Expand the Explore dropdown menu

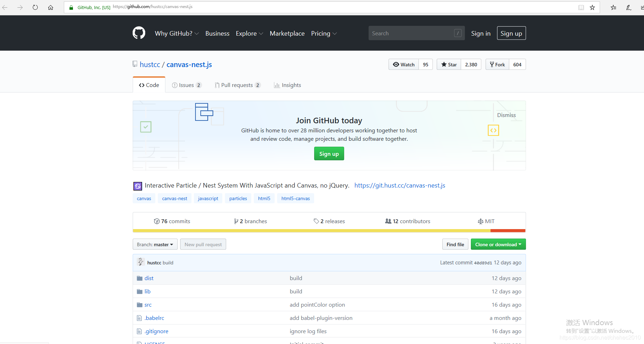[249, 34]
